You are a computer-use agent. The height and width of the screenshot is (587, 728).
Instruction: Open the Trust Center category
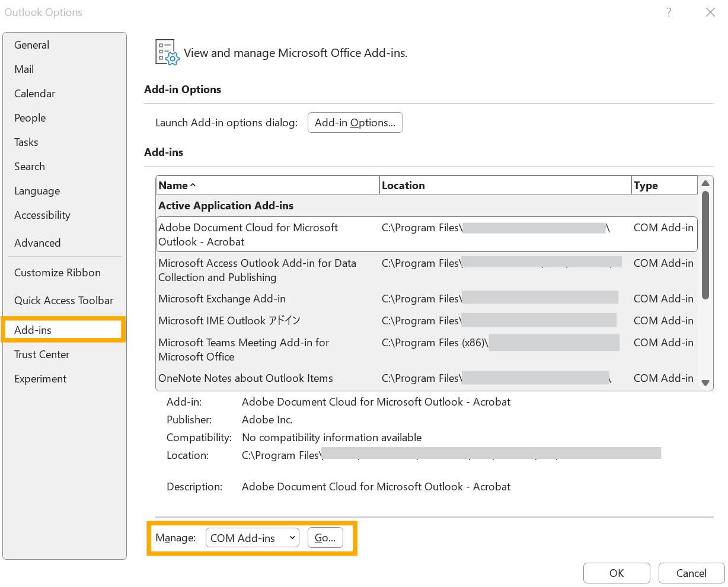65,355
